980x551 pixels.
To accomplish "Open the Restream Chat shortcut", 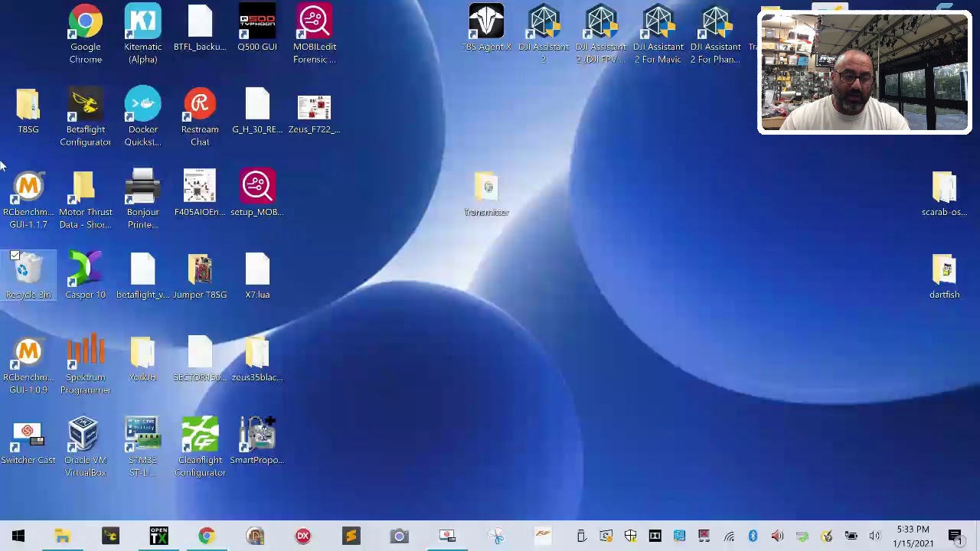I will (x=200, y=117).
